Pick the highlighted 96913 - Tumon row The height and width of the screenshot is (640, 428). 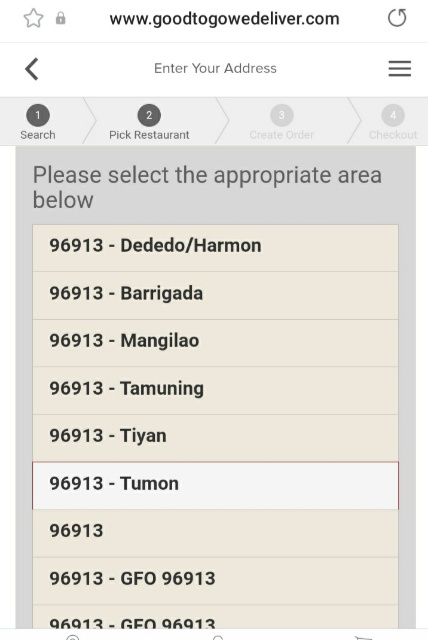(x=215, y=486)
